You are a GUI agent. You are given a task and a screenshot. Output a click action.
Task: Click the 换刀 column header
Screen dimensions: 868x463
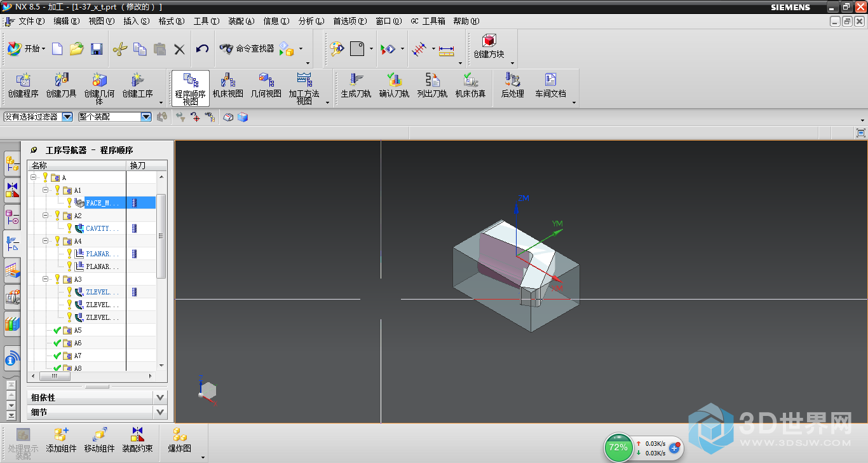141,165
